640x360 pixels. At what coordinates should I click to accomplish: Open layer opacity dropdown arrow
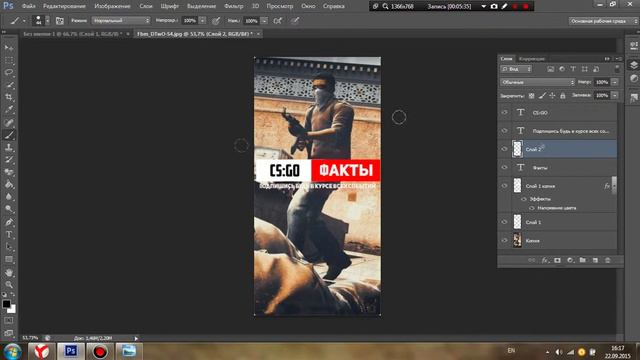(x=615, y=82)
